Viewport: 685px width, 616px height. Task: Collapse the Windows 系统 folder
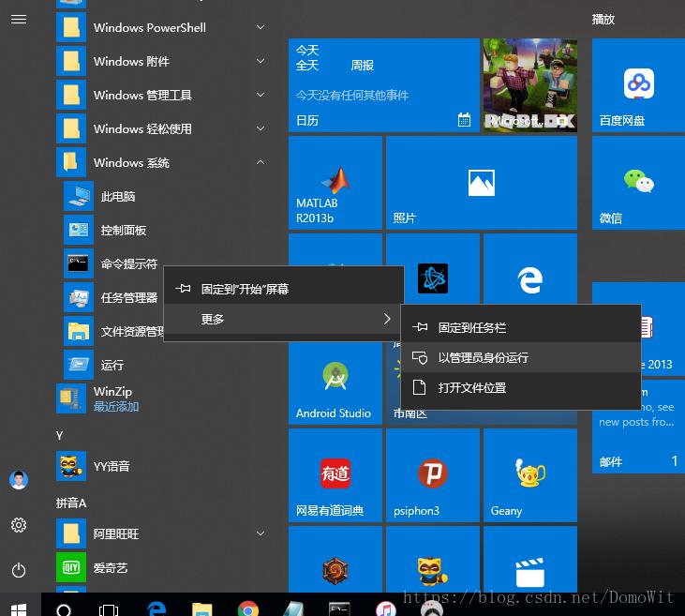260,162
